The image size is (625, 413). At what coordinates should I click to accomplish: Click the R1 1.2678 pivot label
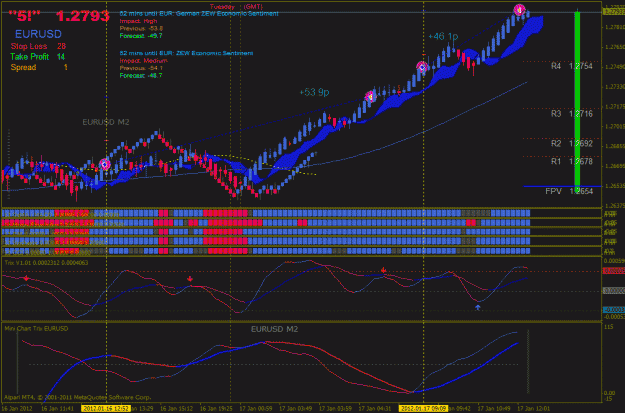pyautogui.click(x=572, y=161)
